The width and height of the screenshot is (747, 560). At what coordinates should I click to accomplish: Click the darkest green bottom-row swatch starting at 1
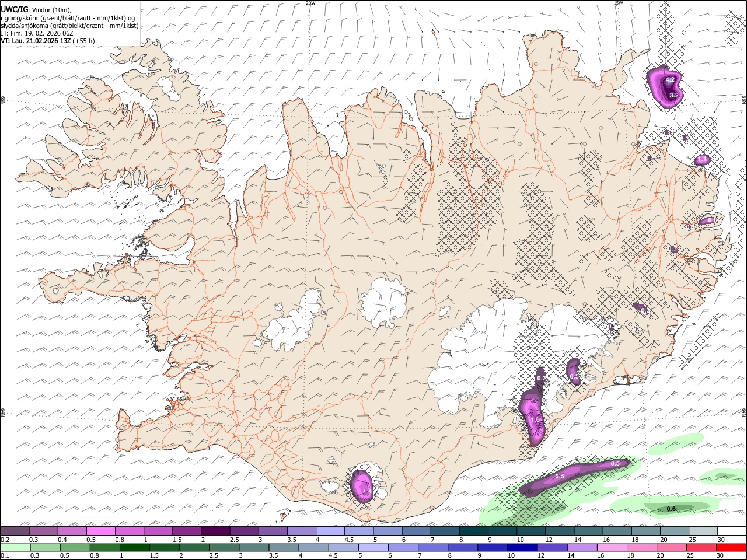tap(134, 548)
